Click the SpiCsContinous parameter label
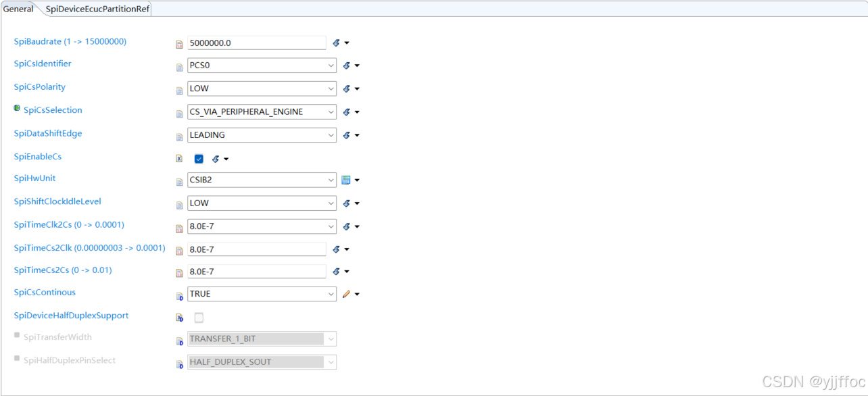The height and width of the screenshot is (396, 868). pyautogui.click(x=45, y=292)
